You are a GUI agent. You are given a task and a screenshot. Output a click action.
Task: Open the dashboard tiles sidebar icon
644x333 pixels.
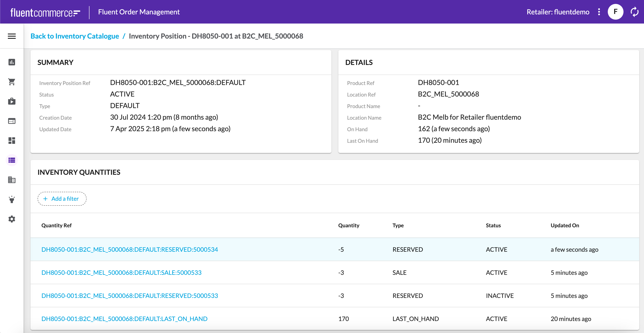point(12,140)
